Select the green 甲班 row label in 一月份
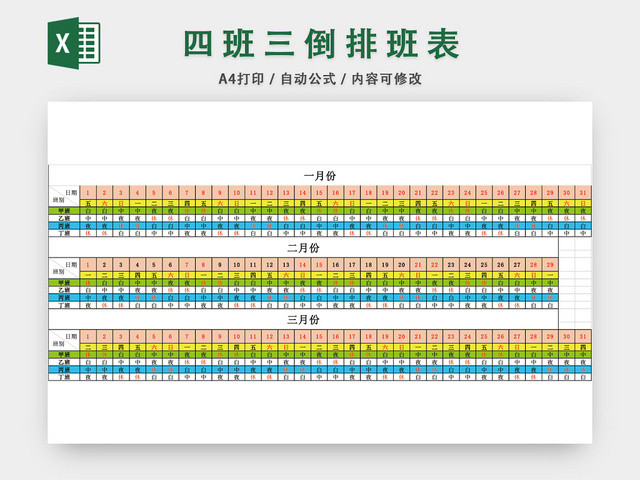Image resolution: width=640 pixels, height=480 pixels. pos(64,211)
